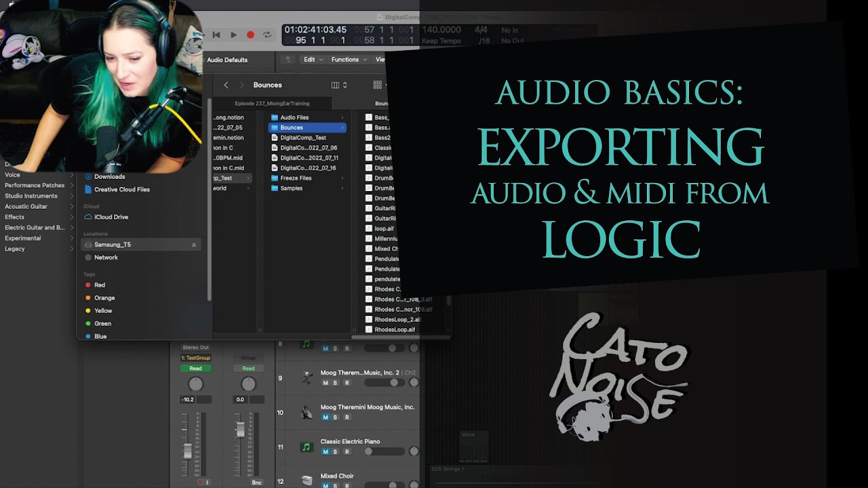Image resolution: width=868 pixels, height=488 pixels.
Task: Click the go-to-beginning transport button
Action: (x=216, y=35)
